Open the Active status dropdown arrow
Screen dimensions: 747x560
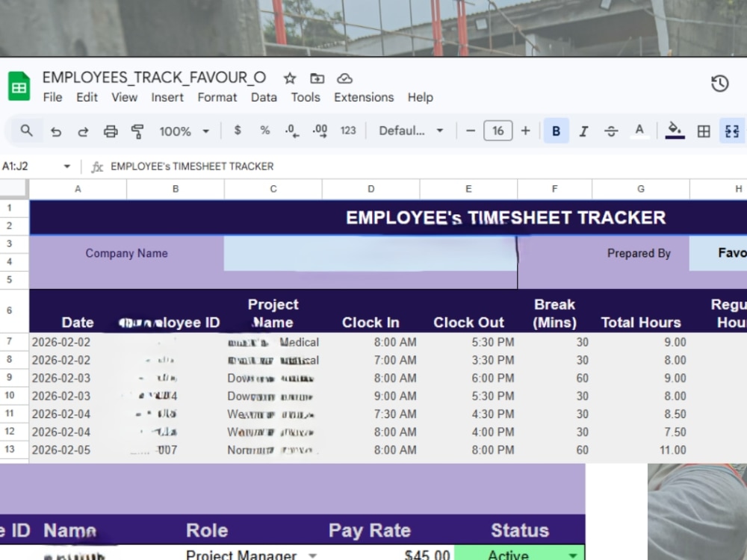point(573,556)
